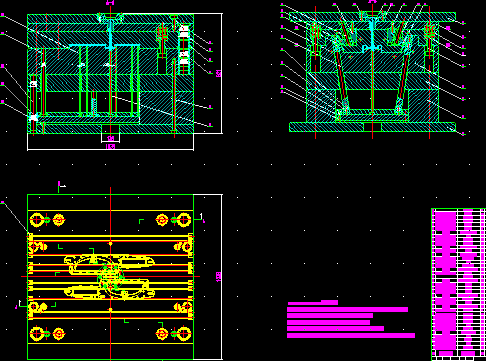Screen dimensions: 487x362
Task: Pick the short heading line above the notes
Action: click(313, 303)
